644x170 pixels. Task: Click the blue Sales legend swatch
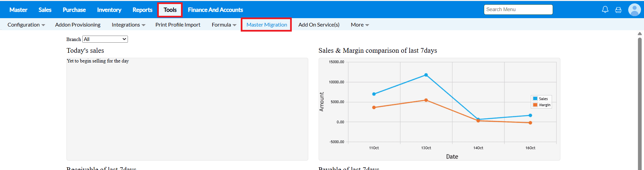click(535, 99)
